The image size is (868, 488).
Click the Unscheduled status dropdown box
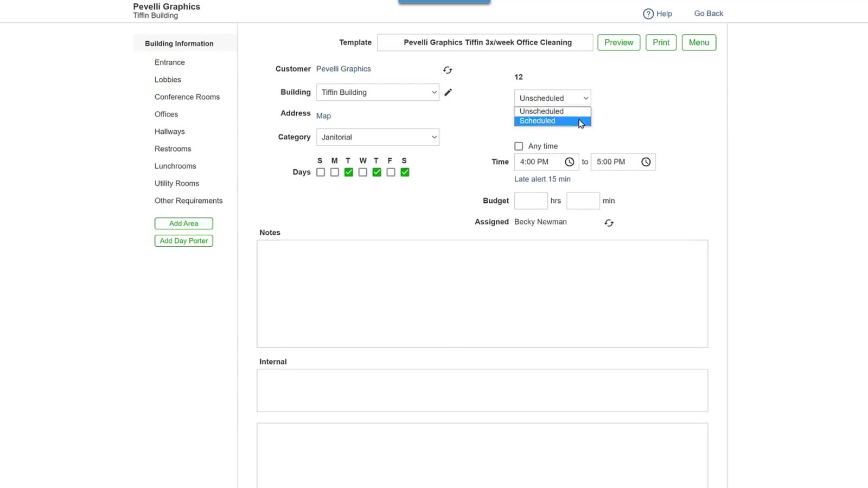(552, 98)
